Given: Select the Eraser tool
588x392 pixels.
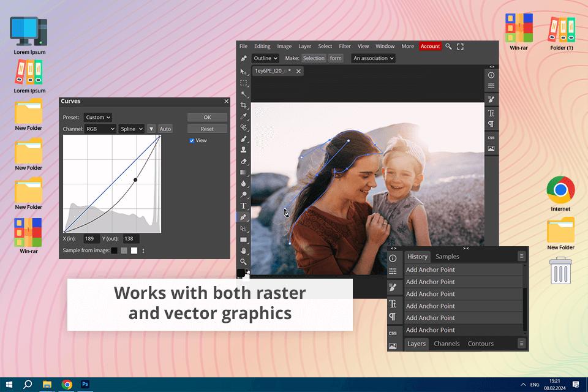Looking at the screenshot, I should click(x=243, y=161).
